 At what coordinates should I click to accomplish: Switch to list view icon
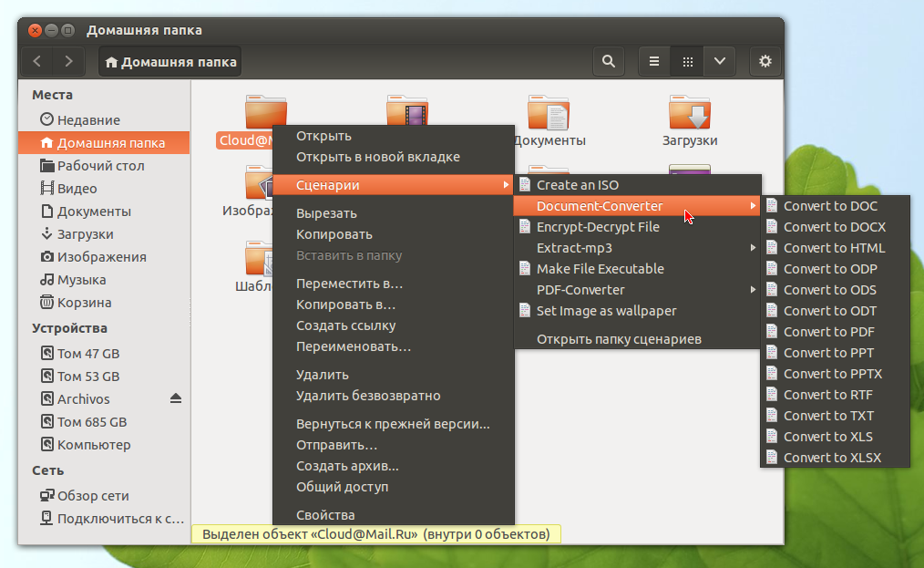pos(653,61)
